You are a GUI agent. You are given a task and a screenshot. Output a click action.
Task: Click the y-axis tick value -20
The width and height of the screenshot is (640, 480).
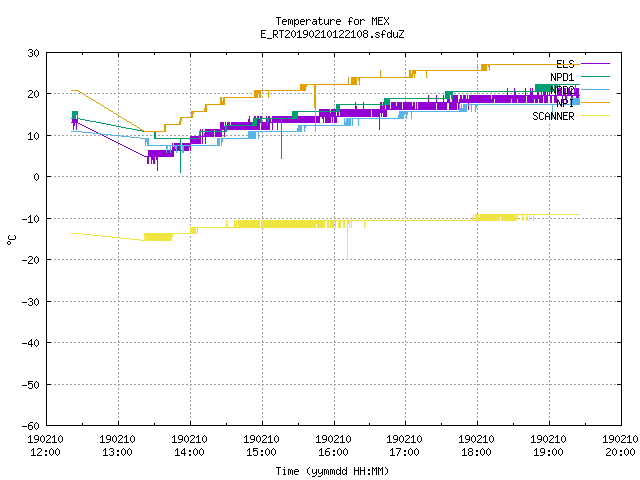[x=31, y=260]
